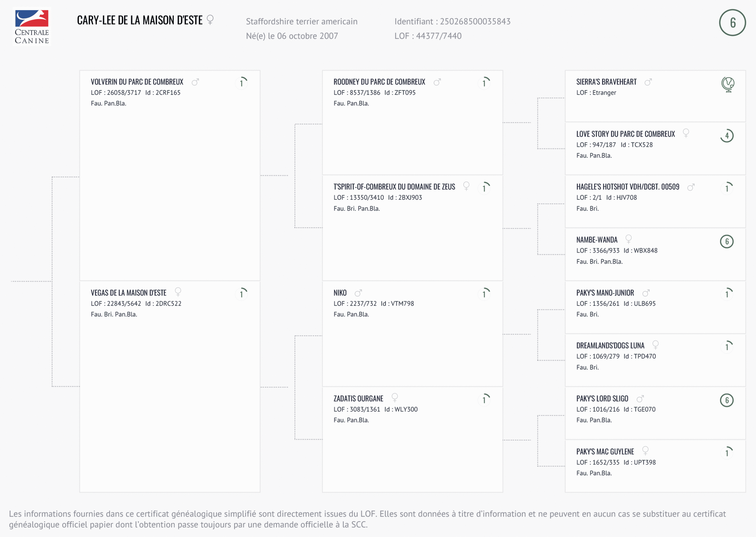The image size is (756, 537).
Task: Open Volverin du Parc de Combreux pedigree
Action: (137, 82)
